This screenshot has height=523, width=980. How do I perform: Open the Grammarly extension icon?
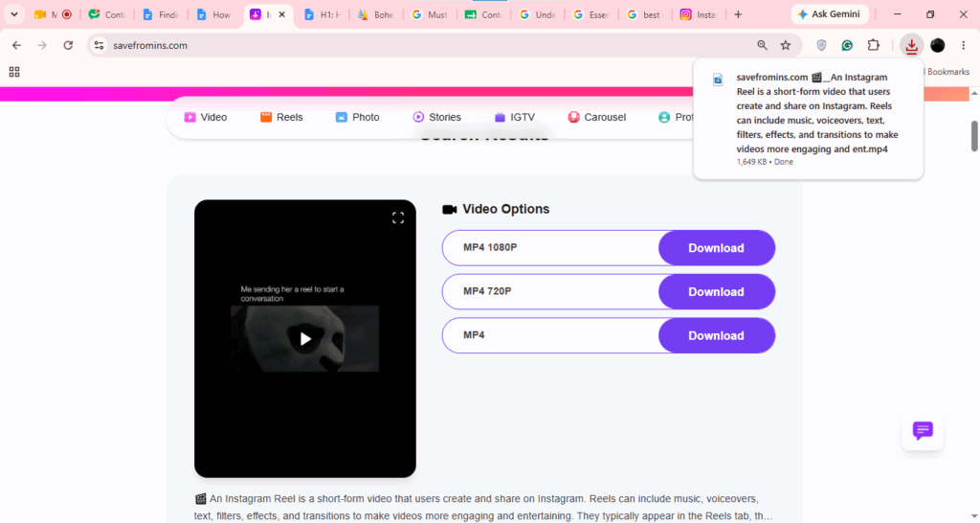click(847, 45)
